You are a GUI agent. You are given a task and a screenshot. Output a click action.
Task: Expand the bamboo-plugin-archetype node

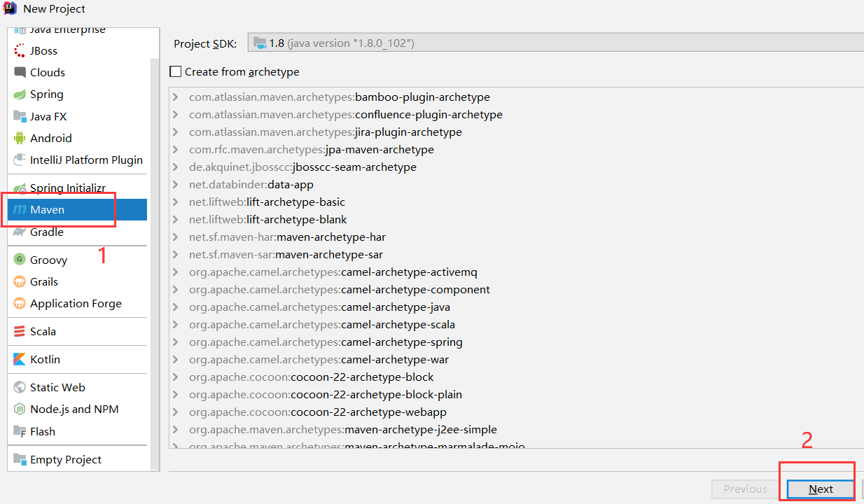coord(175,97)
